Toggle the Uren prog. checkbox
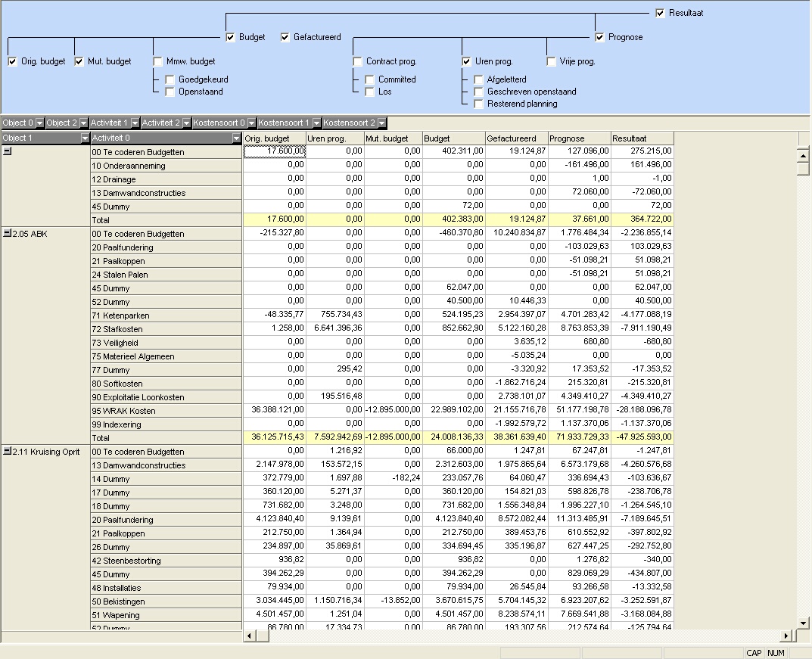The image size is (812, 659). tap(467, 61)
